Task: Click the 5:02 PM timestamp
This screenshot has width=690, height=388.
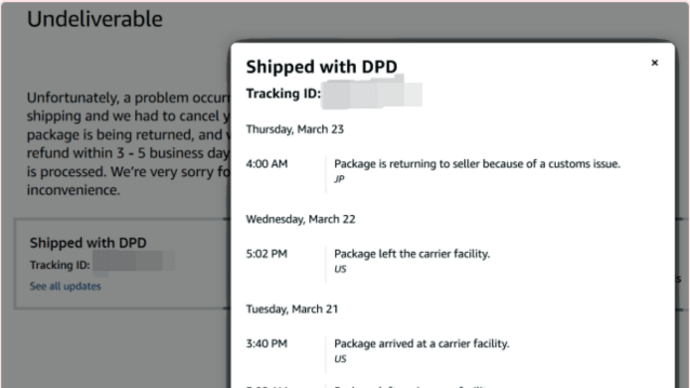Action: coord(267,254)
